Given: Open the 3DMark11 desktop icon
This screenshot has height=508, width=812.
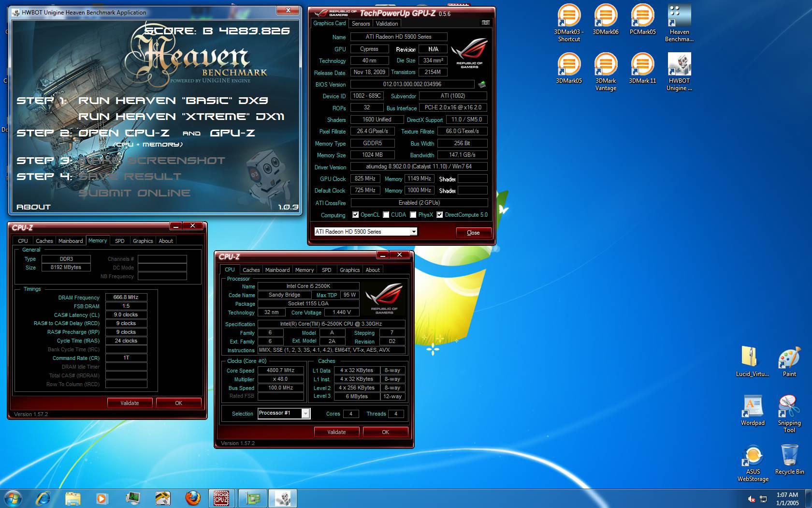Looking at the screenshot, I should coord(642,68).
